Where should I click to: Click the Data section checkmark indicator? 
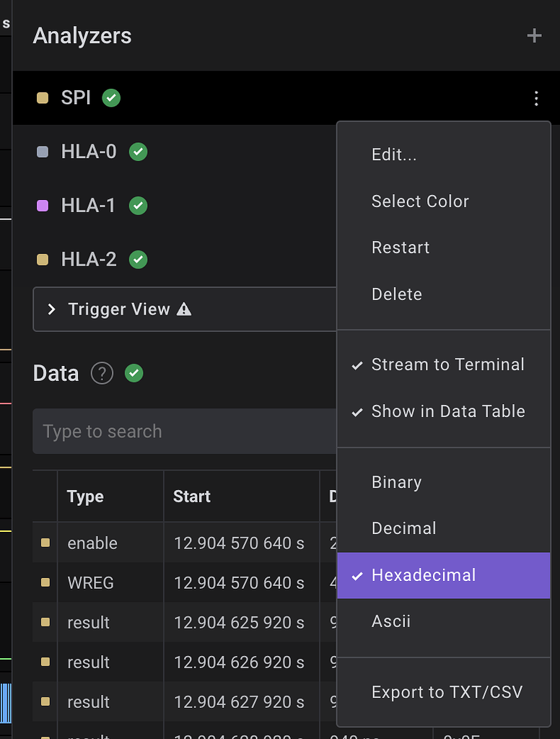(134, 373)
